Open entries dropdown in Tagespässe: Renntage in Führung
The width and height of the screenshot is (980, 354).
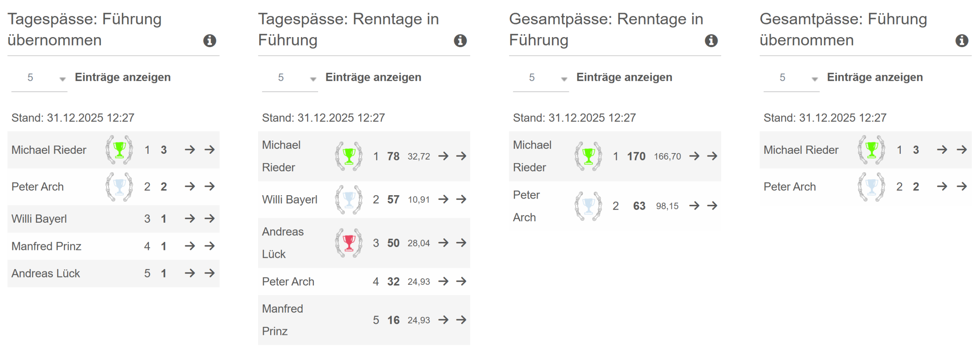click(x=290, y=78)
